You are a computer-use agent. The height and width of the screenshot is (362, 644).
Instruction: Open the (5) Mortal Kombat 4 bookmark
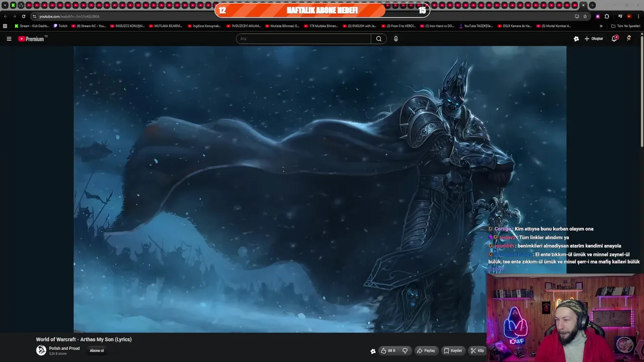coord(553,26)
